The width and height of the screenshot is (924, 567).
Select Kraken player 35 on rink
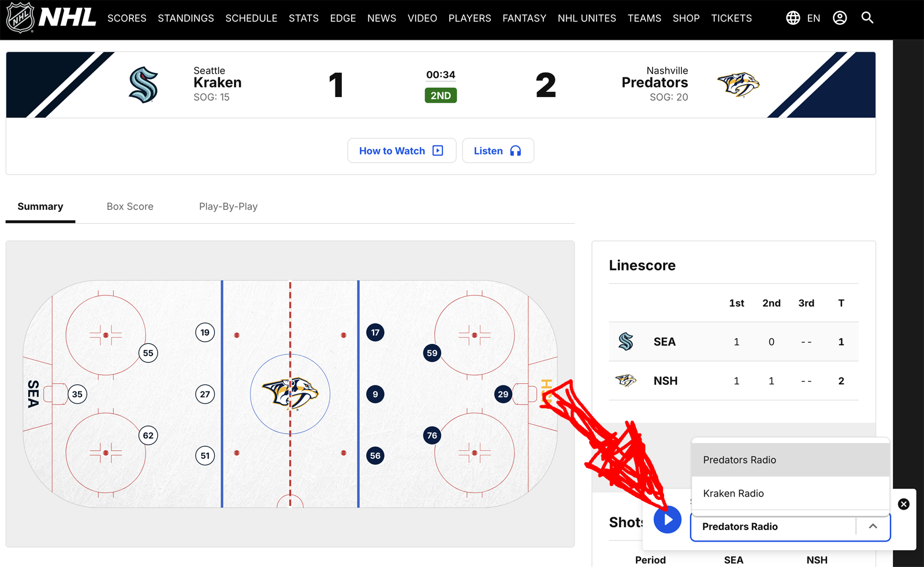click(x=77, y=394)
